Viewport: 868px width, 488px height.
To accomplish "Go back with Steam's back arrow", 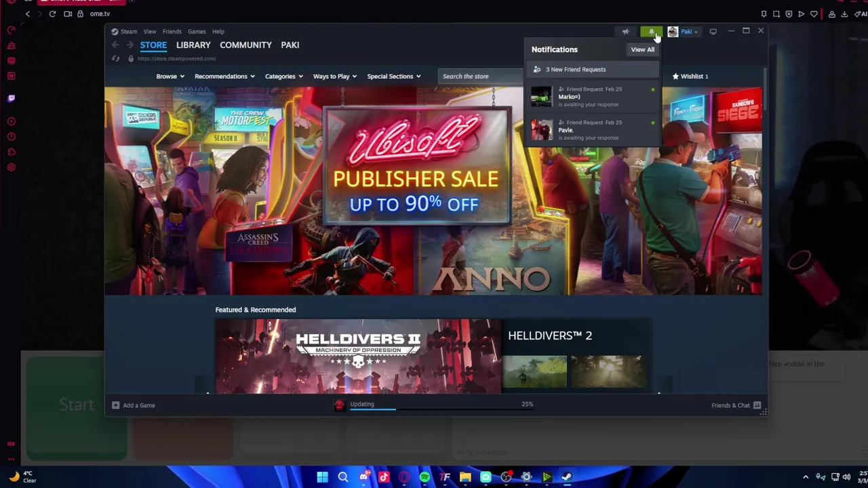I will pos(115,45).
